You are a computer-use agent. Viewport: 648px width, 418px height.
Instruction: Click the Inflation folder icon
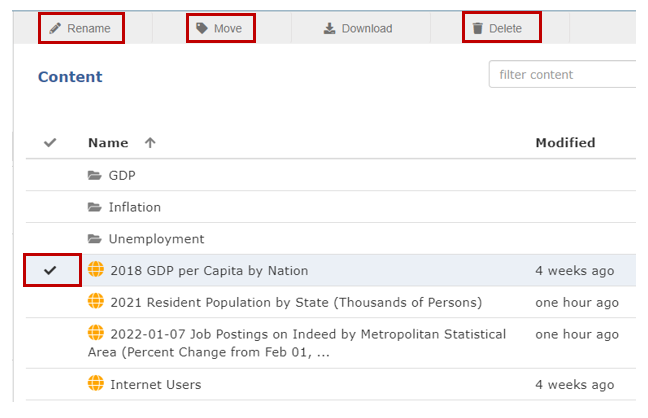(95, 207)
